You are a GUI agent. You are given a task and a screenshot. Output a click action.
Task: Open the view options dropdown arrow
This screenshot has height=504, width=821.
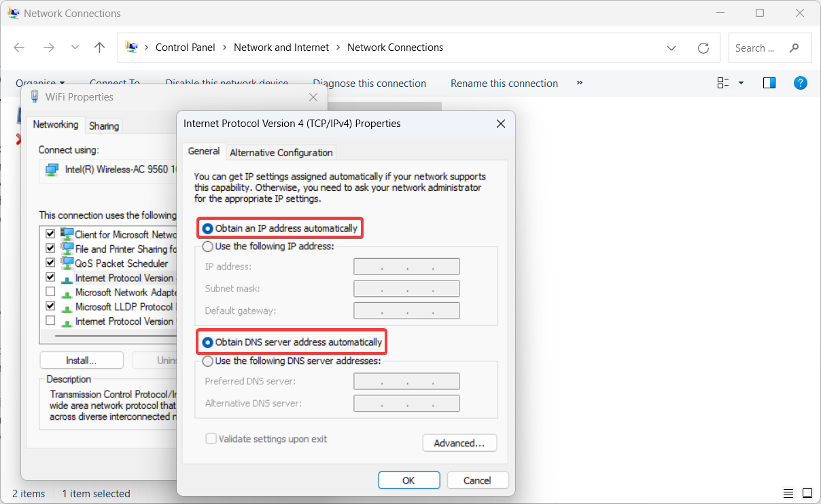pos(741,83)
